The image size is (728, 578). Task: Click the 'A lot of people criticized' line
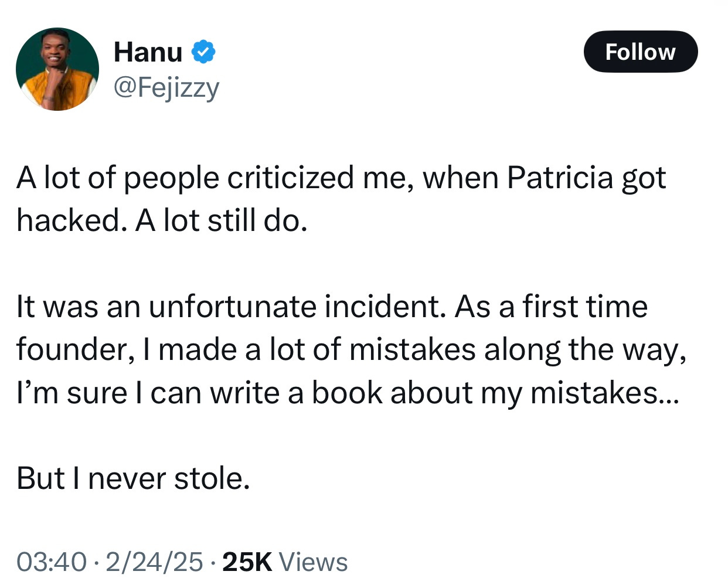pos(341,178)
